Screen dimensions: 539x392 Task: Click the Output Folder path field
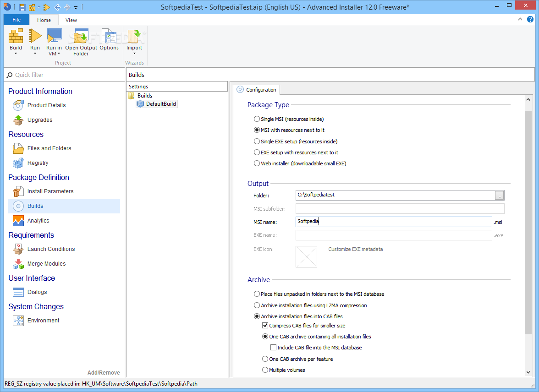[x=395, y=195]
